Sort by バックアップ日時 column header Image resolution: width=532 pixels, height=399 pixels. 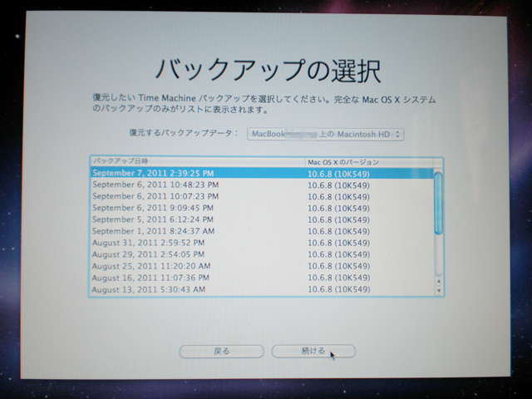198,161
